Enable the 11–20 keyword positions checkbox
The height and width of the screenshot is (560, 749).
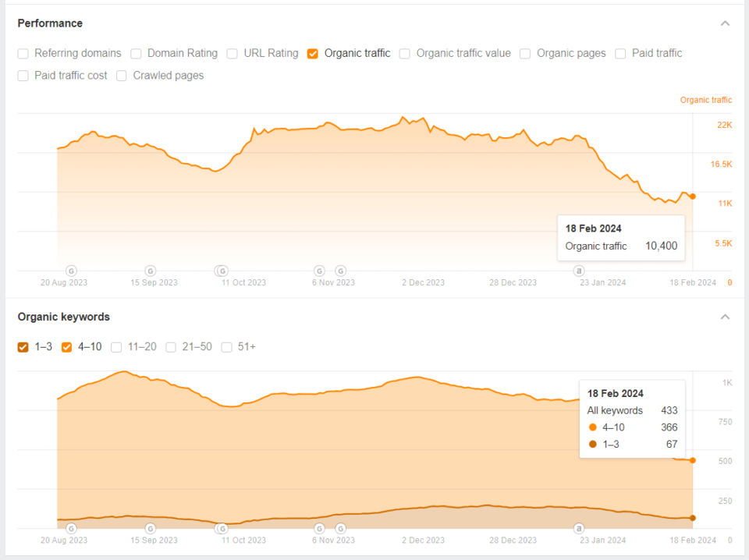click(116, 347)
